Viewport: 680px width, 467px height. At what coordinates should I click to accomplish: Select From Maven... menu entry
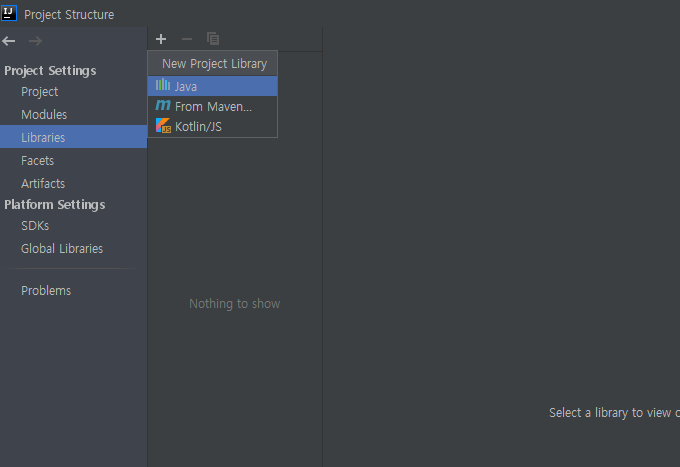click(212, 106)
